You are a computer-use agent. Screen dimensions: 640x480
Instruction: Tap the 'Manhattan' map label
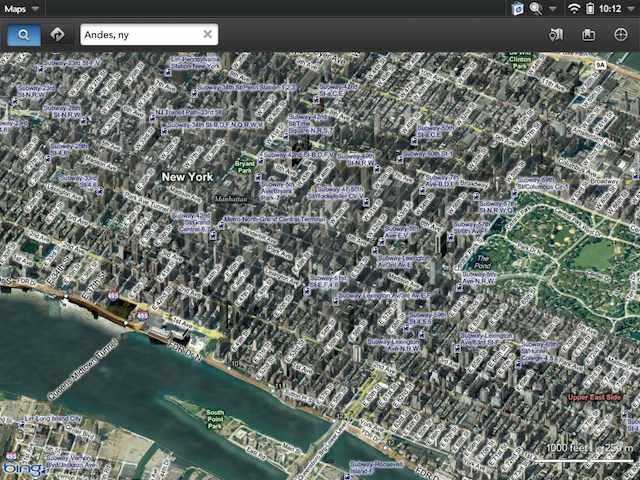(x=231, y=199)
